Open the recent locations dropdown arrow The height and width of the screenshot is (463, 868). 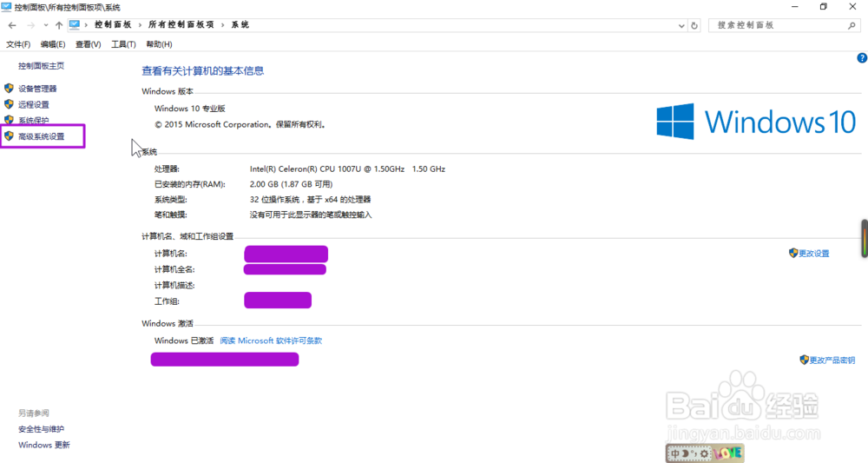coord(45,25)
